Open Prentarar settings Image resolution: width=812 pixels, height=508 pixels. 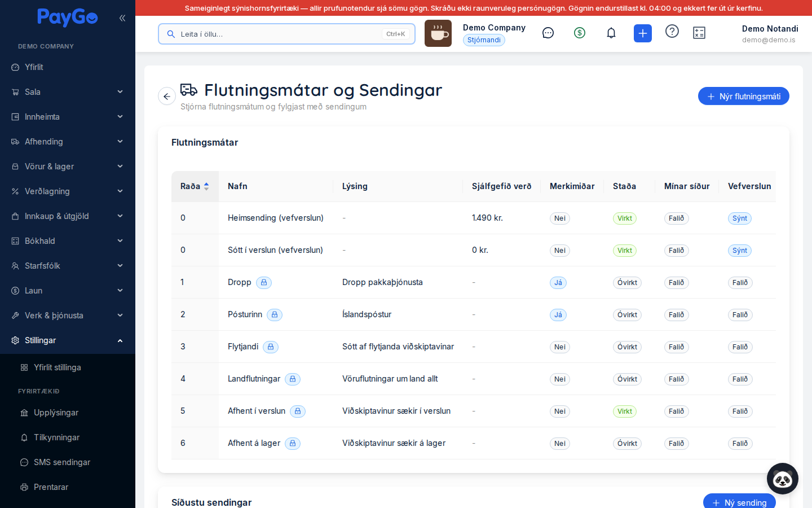[x=68, y=487]
